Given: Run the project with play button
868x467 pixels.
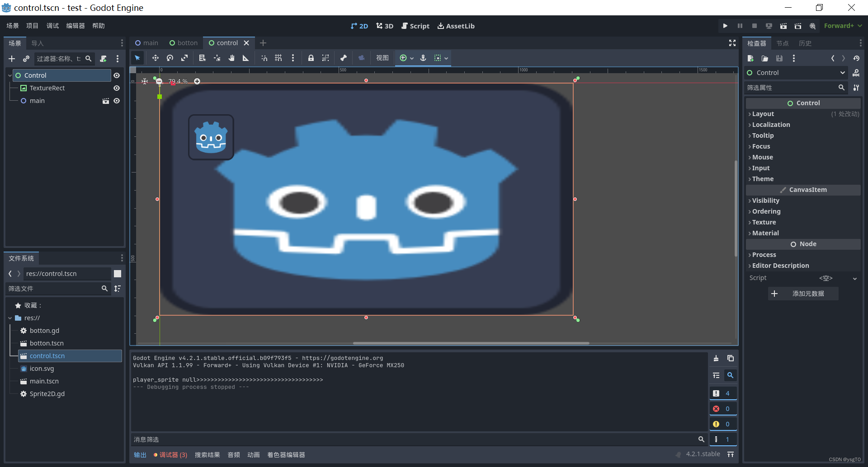Looking at the screenshot, I should 725,26.
